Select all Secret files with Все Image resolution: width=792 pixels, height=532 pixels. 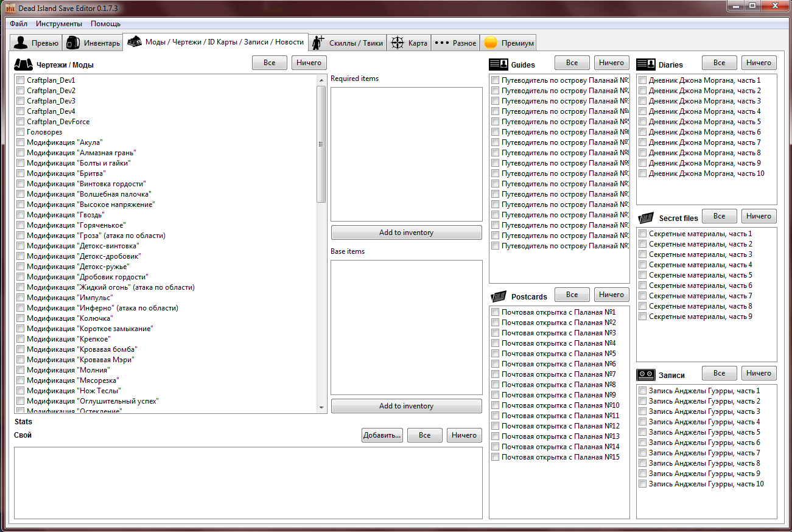coord(719,216)
